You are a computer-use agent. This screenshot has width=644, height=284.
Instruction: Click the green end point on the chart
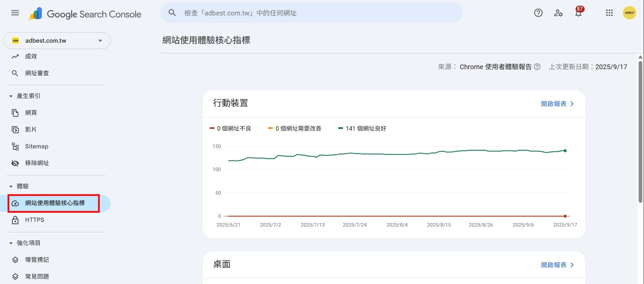(x=565, y=151)
